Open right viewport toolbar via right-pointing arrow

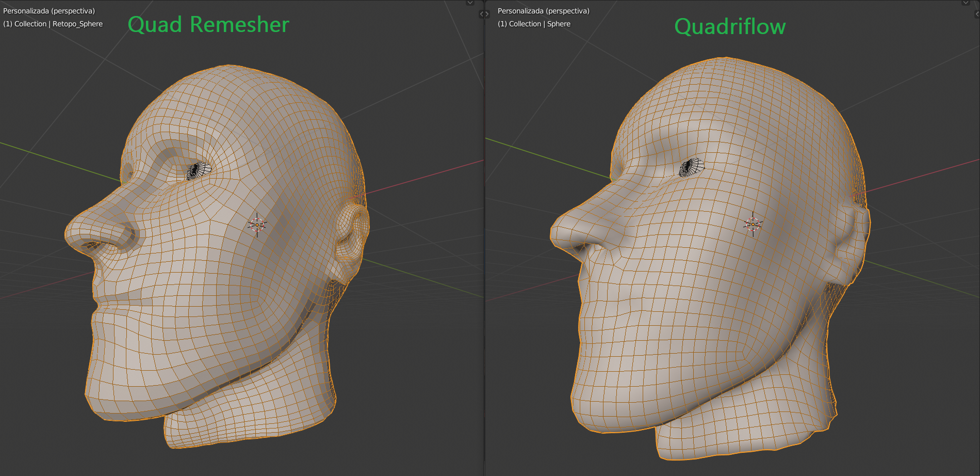point(486,14)
